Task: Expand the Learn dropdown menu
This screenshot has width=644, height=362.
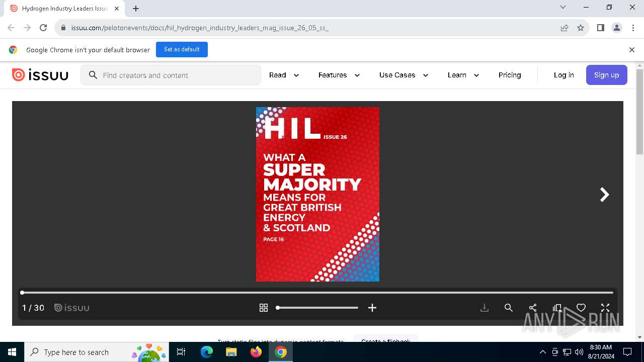Action: coord(463,75)
